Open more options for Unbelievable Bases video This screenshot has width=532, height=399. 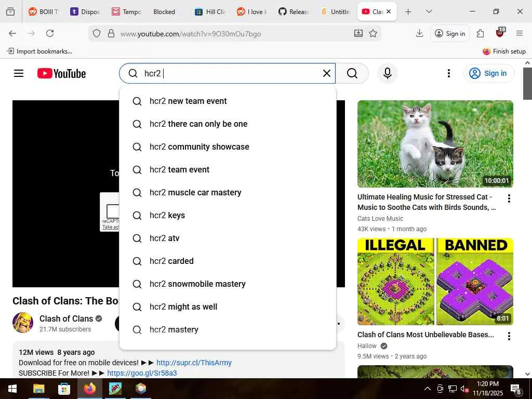[x=509, y=336]
